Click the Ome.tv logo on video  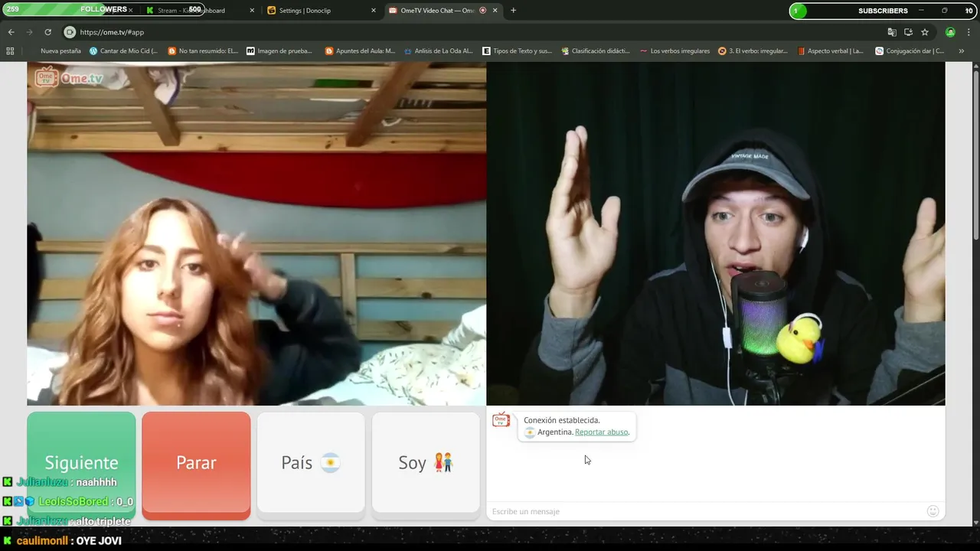(x=69, y=77)
